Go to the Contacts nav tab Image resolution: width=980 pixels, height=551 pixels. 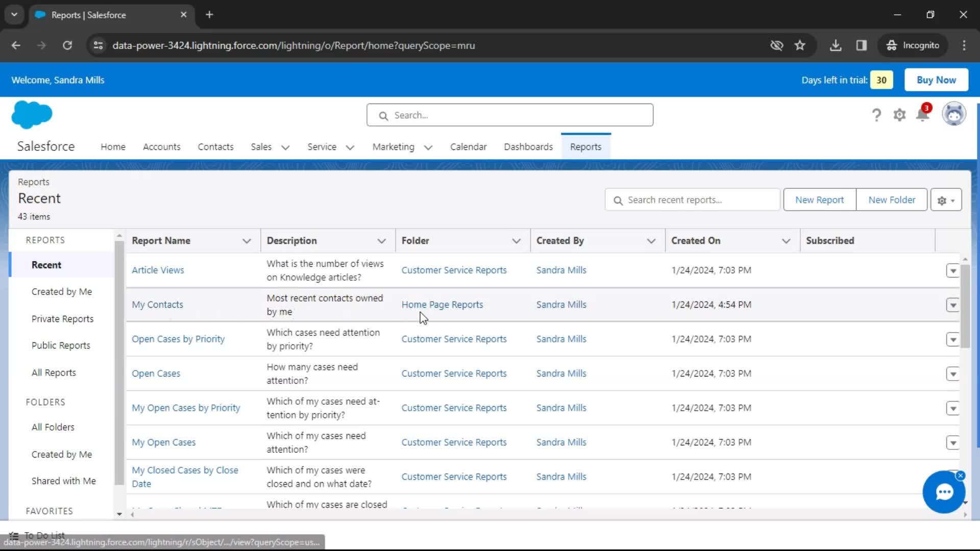tap(215, 147)
